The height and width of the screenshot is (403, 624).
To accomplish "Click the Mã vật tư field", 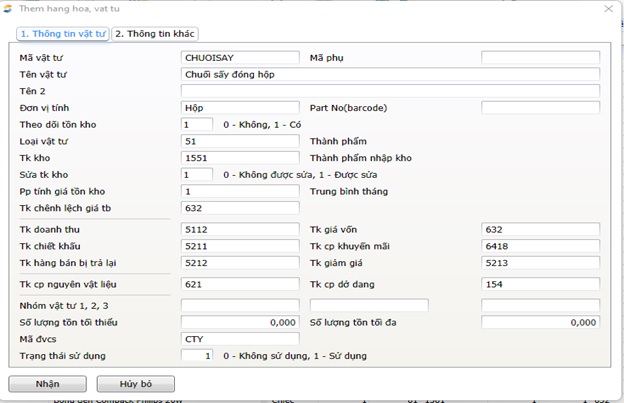I will pos(240,58).
